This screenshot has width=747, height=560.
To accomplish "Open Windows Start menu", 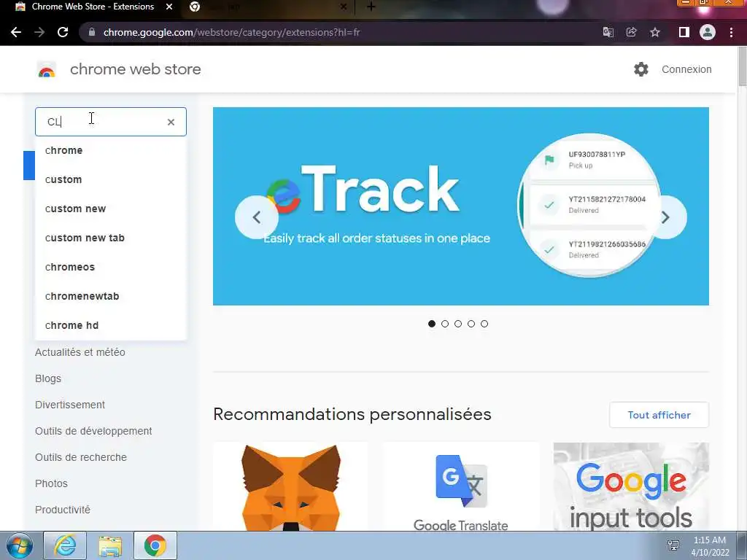I will [19, 545].
